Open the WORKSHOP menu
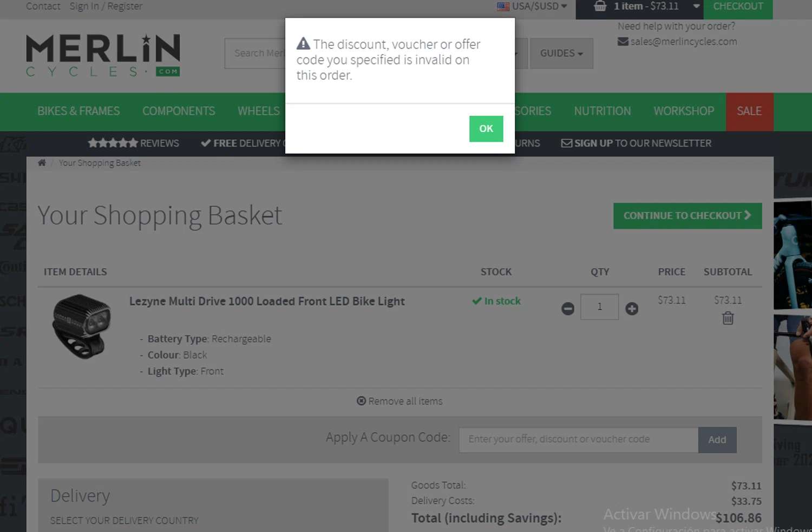This screenshot has height=532, width=812. tap(684, 111)
